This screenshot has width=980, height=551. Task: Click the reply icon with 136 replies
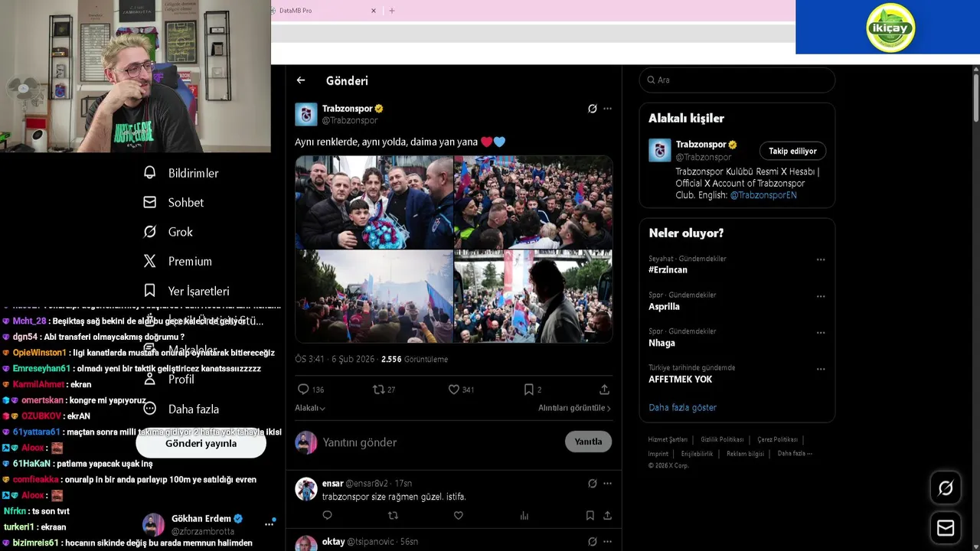coord(303,390)
